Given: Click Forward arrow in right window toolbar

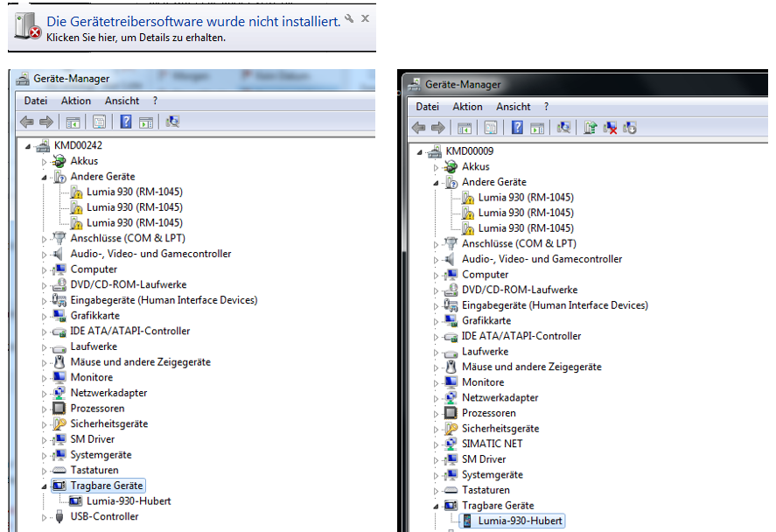Looking at the screenshot, I should [x=437, y=128].
